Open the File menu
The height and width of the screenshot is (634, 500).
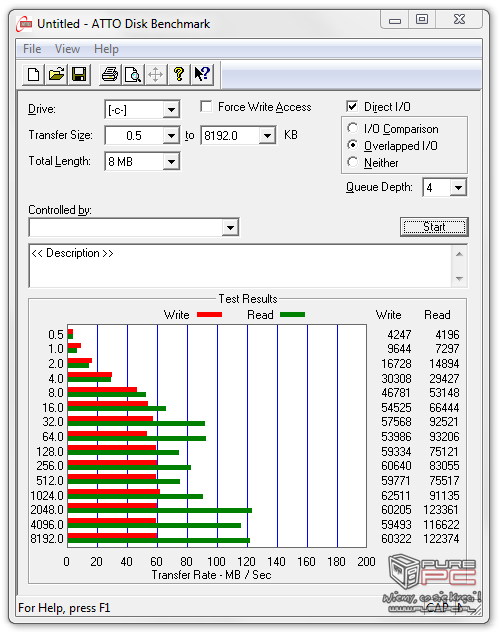[32, 49]
